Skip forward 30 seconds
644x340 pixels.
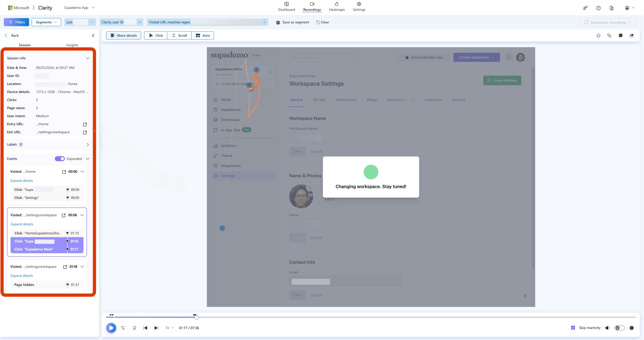click(x=134, y=328)
